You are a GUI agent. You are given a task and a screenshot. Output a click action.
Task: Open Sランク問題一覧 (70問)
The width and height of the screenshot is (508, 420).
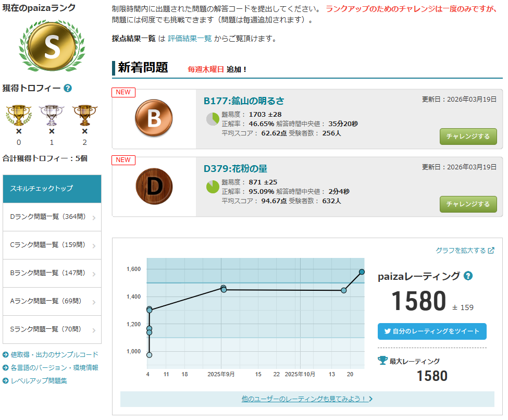tap(52, 330)
